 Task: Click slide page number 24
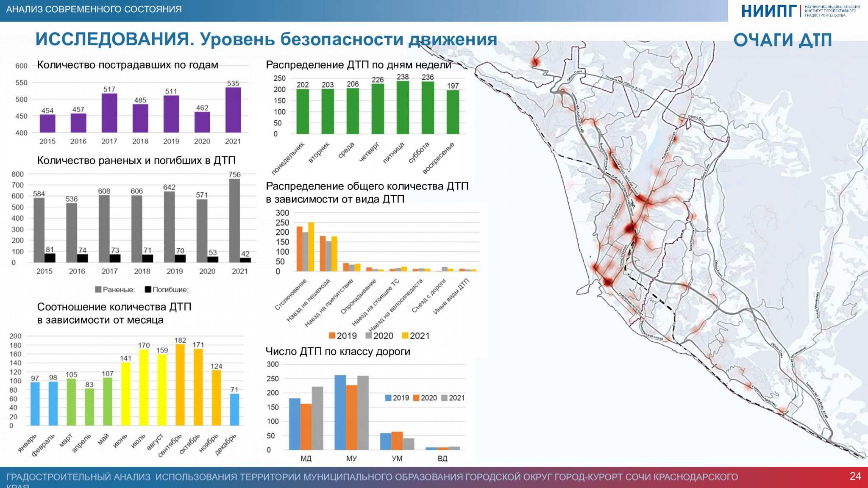[x=855, y=476]
